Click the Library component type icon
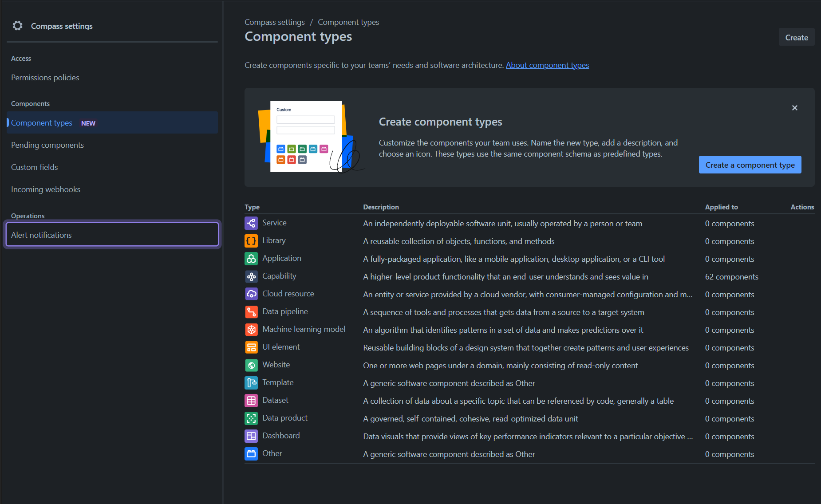The width and height of the screenshot is (821, 504). coord(251,241)
